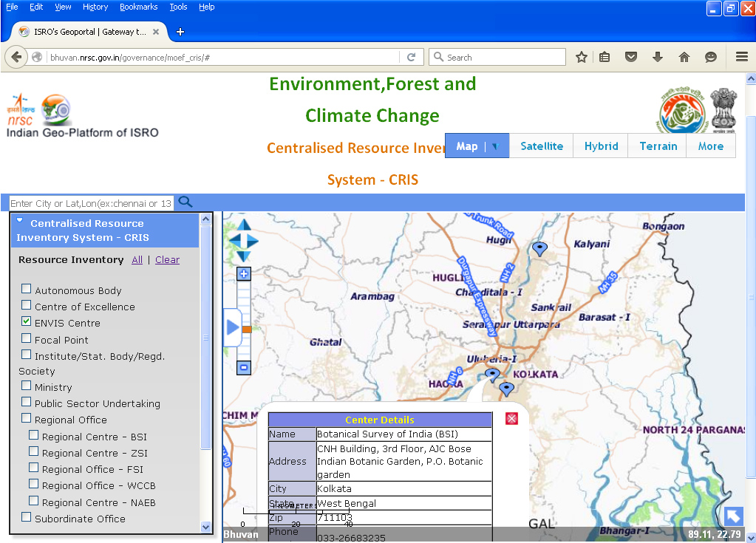The image size is (756, 543).
Task: Check the Institute/Stat. Body/Regd. Society checkbox
Action: [27, 355]
